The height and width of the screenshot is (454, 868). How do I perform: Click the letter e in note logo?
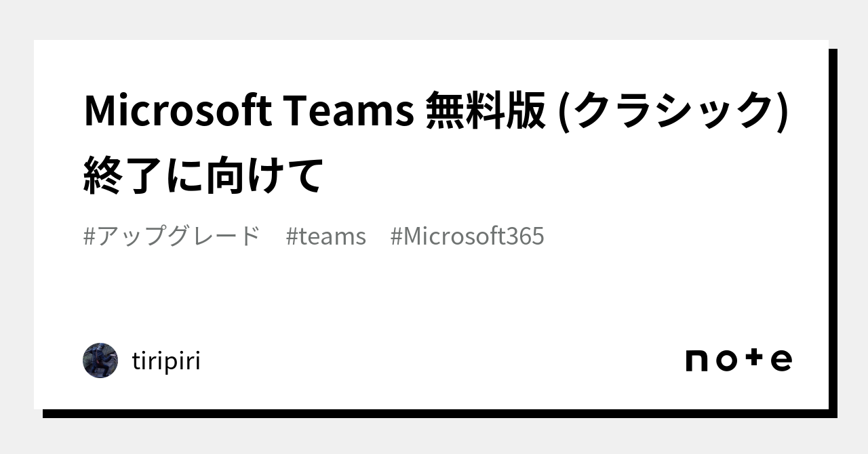tap(781, 360)
